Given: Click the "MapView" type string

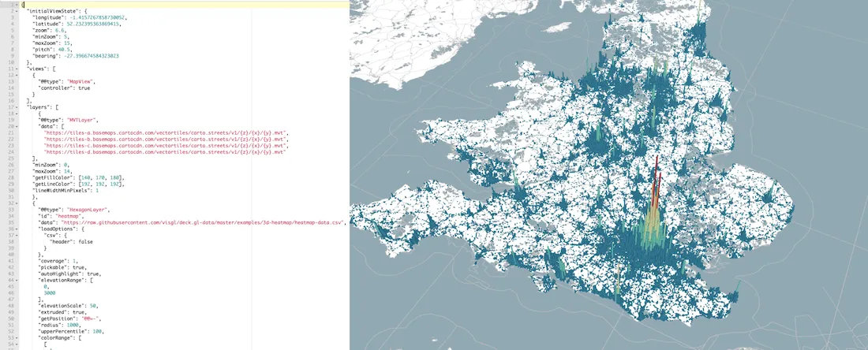Looking at the screenshot, I should point(80,82).
